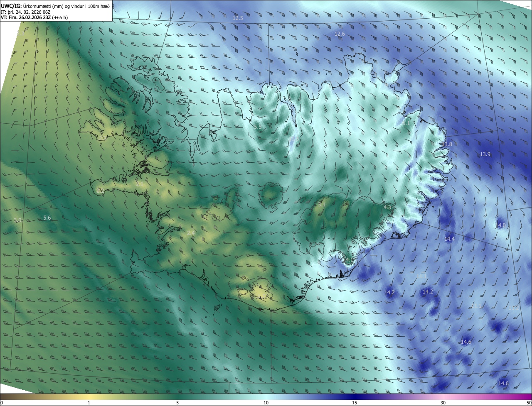Click the 14.0 value label
This screenshot has height=406, width=532.
500,225
